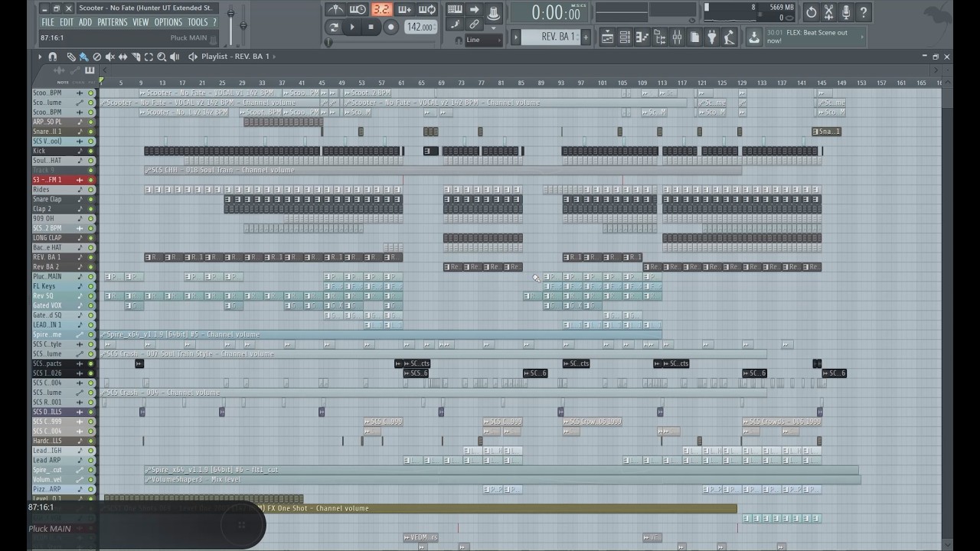Toggle multilink to controllers icon

pos(475,24)
